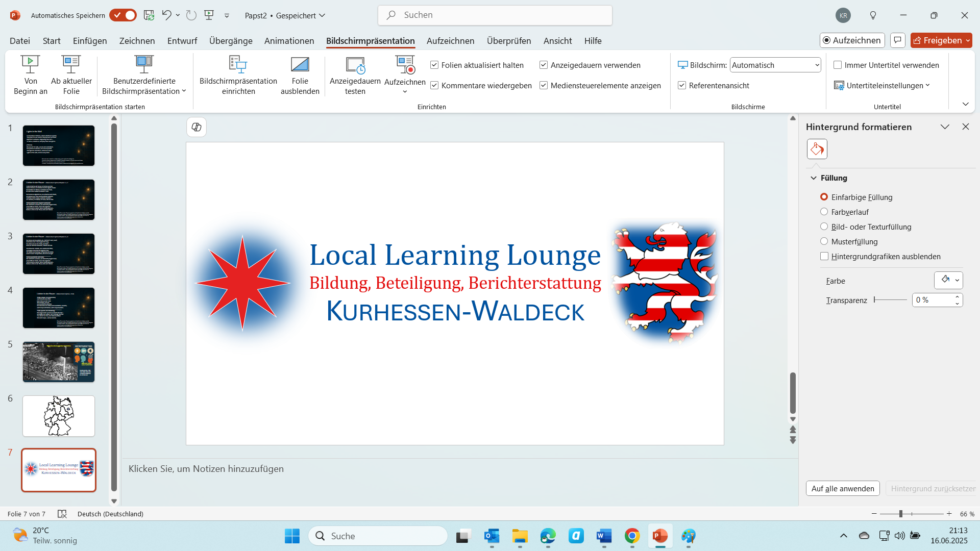This screenshot has width=980, height=551.
Task: Open the lightbulb help icon
Action: [873, 15]
